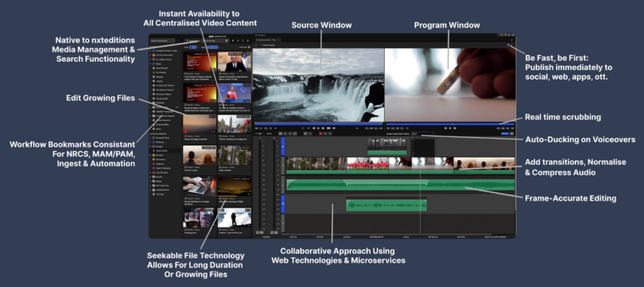Toggle the grey music audio track header
Screen dimensions: 644x287
click(x=282, y=185)
